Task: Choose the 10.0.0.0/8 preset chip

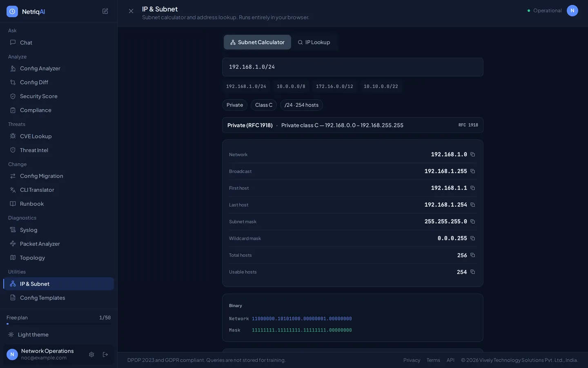Action: pyautogui.click(x=291, y=86)
